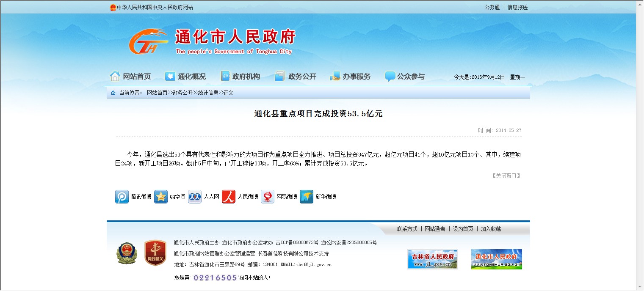The height and width of the screenshot is (291, 644).
Task: Share to QQ空间 via star icon
Action: tap(161, 197)
